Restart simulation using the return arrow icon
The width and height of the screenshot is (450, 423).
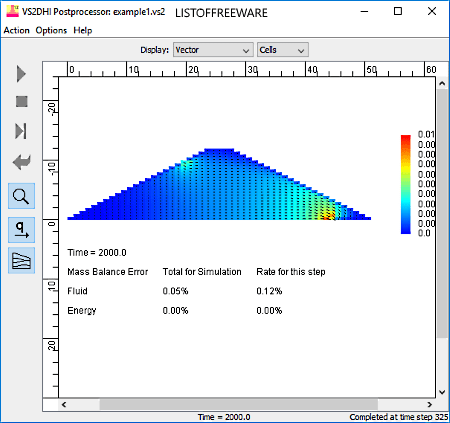pyautogui.click(x=22, y=162)
